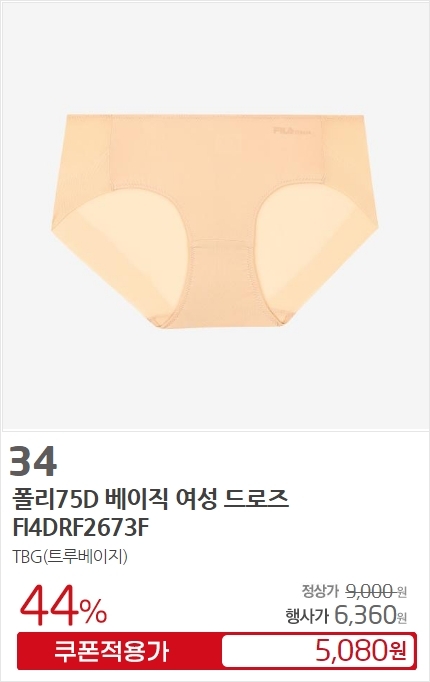430x682 pixels.
Task: Open the 폴리75D 베이직 여성 드로즈 title
Action: coord(150,499)
